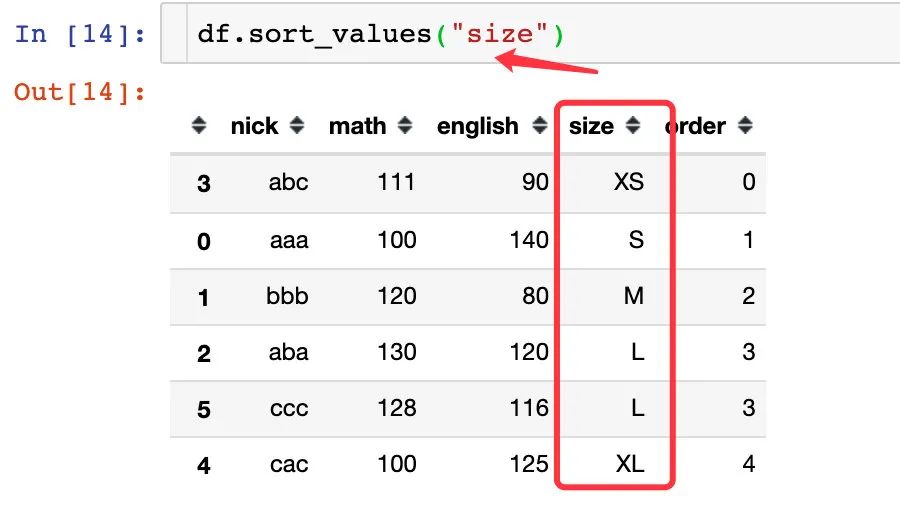Image resolution: width=900 pixels, height=518 pixels.
Task: Click sort arrows next to math header
Action: click(405, 125)
